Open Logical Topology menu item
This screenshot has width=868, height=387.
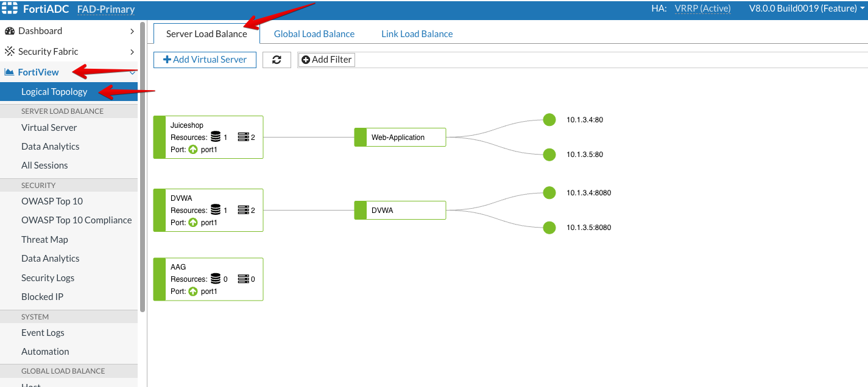click(69, 92)
